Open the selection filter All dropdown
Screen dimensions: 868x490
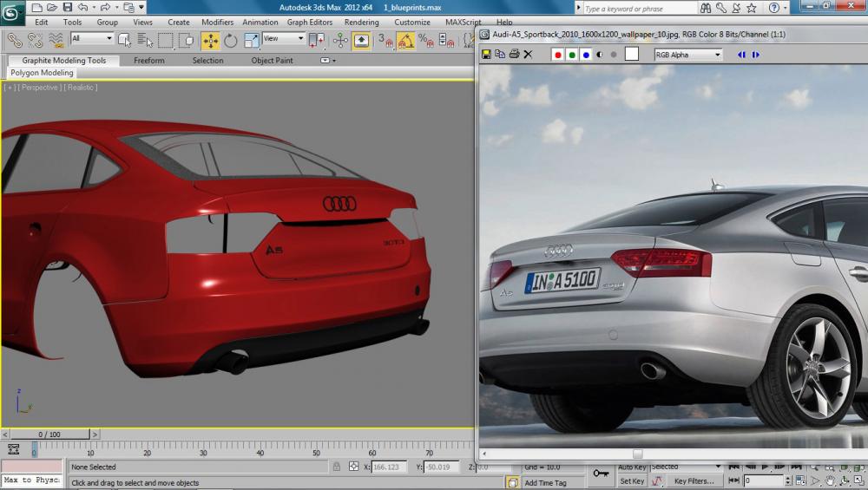coord(93,38)
